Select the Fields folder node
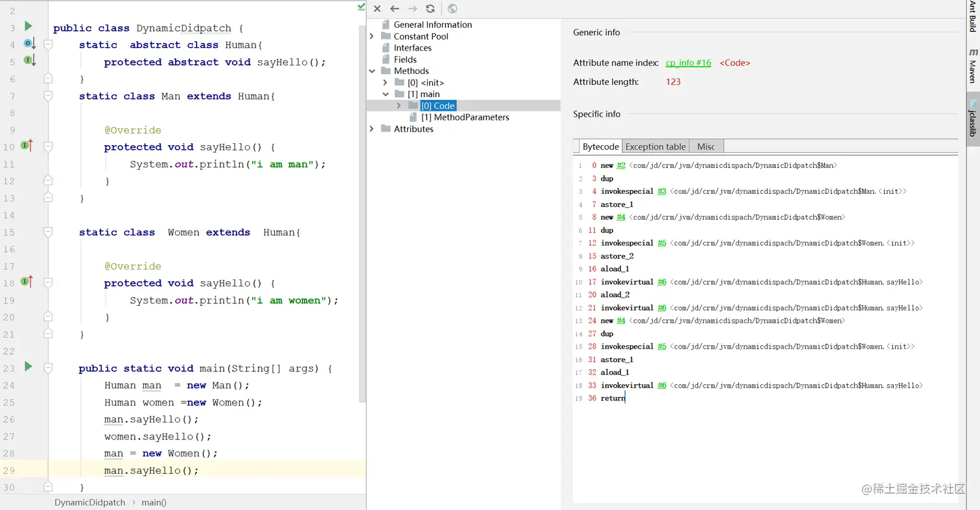This screenshot has width=980, height=510. pos(406,60)
